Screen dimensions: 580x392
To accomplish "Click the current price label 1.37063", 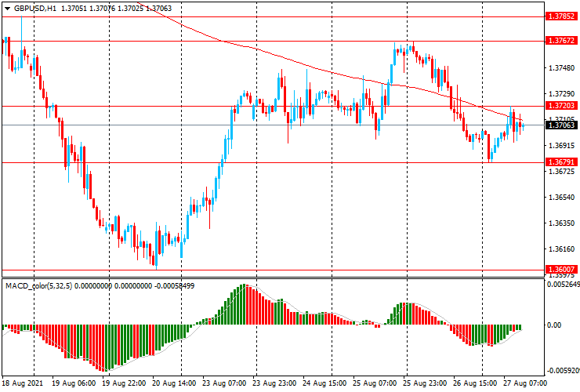I will [x=561, y=125].
